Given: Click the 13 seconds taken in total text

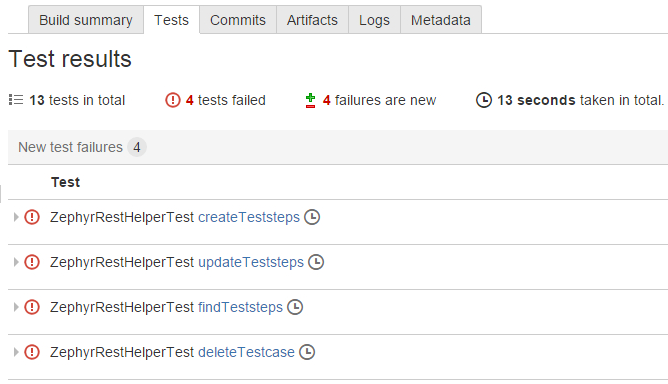Looking at the screenshot, I should tap(581, 100).
